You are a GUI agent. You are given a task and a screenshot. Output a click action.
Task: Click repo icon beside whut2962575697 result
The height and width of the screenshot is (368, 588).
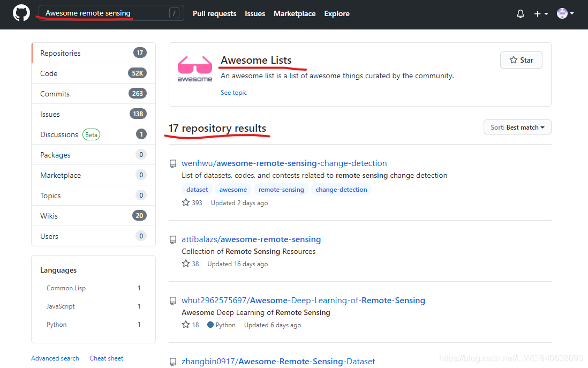pyautogui.click(x=173, y=301)
